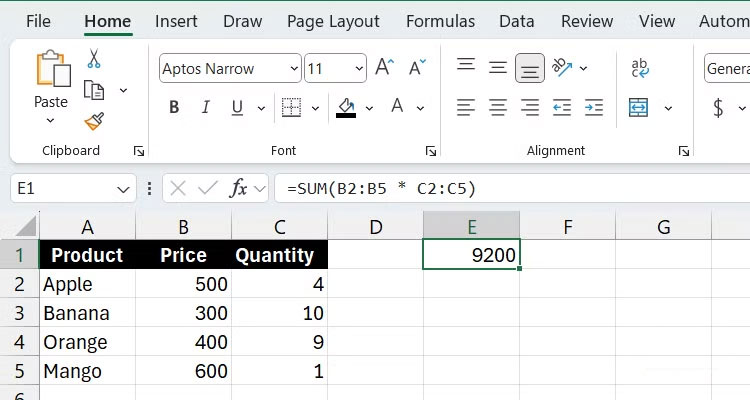Screen dimensions: 750x400
Task: Open the Font settings dialog launcher
Action: tap(431, 151)
